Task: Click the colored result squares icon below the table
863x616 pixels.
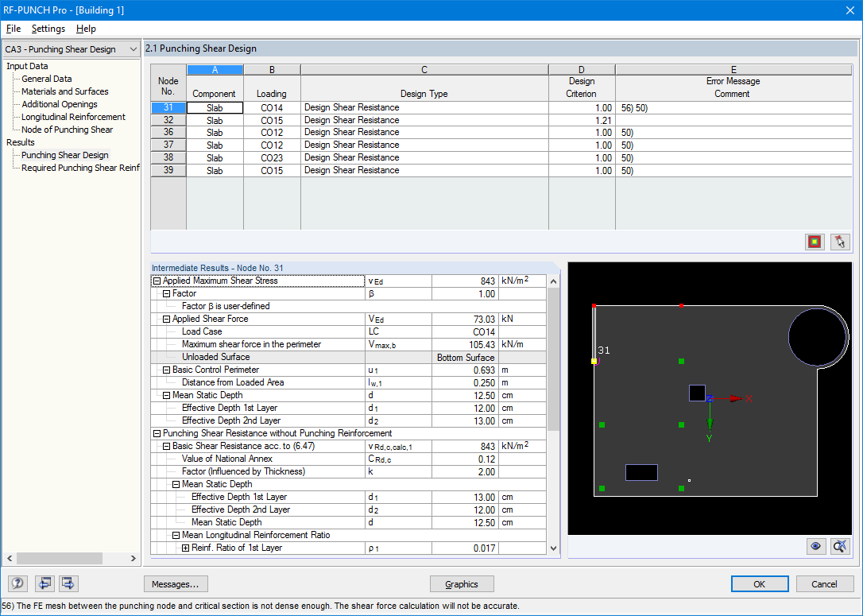Action: tap(814, 242)
